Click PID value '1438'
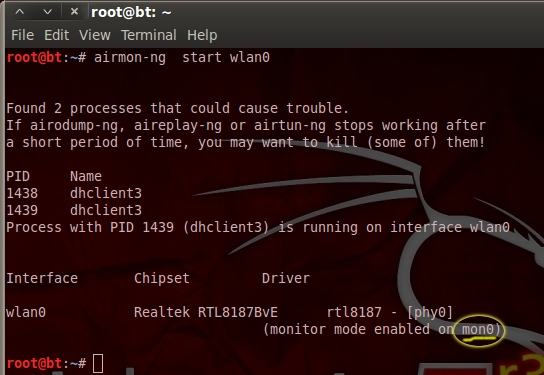The height and width of the screenshot is (375, 544). [x=22, y=193]
